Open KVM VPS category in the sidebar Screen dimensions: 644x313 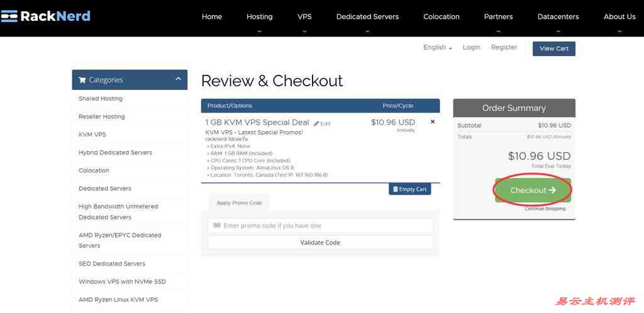coord(92,135)
